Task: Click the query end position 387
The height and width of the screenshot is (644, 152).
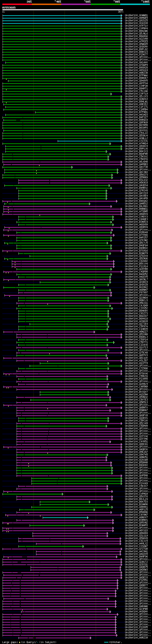Action: pyautogui.click(x=120, y=12)
